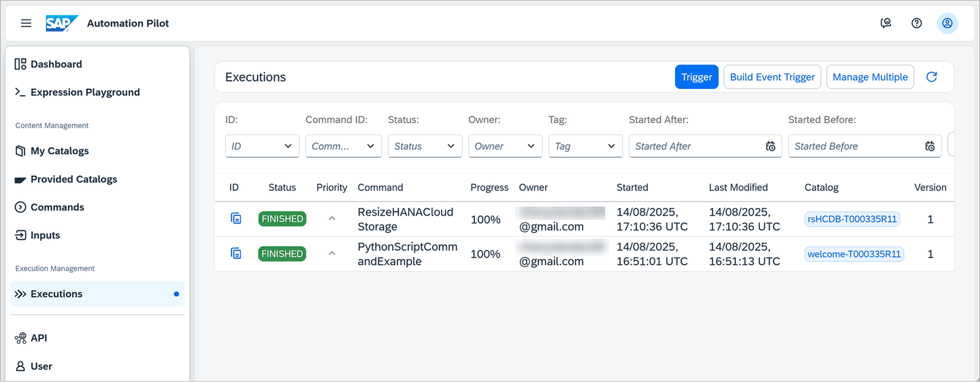The width and height of the screenshot is (980, 382).
Task: Click priority arrow in PythonScriptCommandExample row
Action: pyautogui.click(x=332, y=254)
